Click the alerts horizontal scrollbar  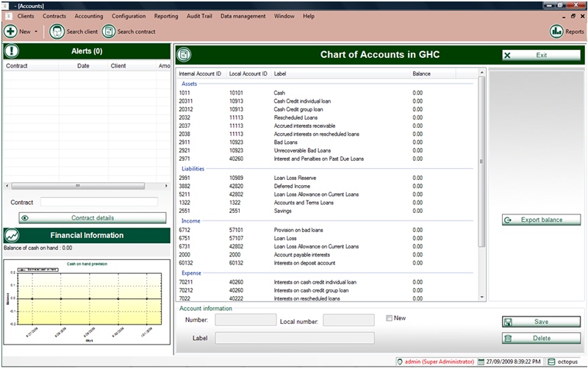coord(77,186)
